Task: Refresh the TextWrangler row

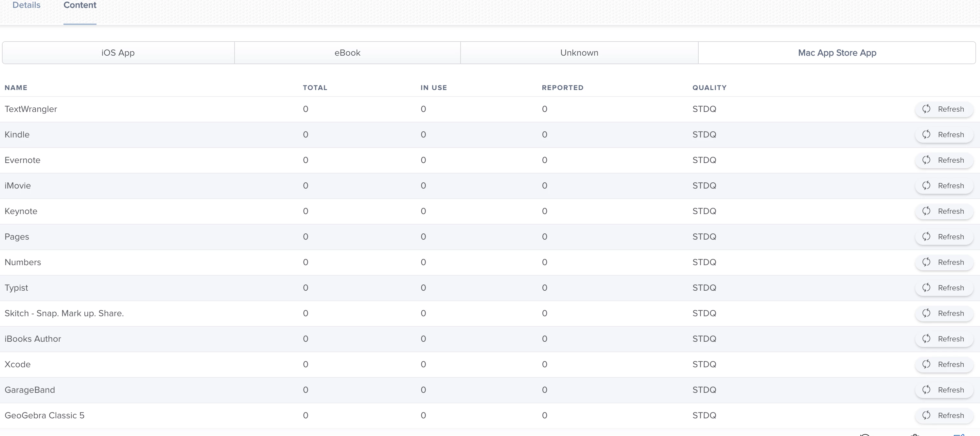Action: click(944, 109)
